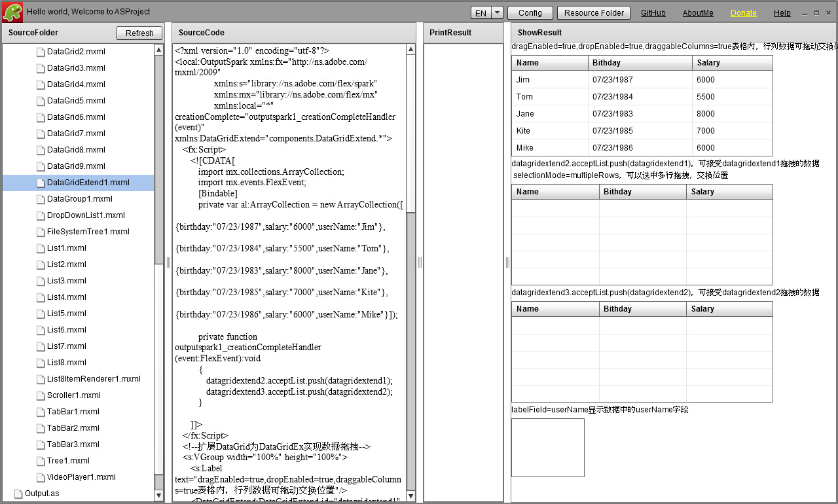838x504 pixels.
Task: Select TabBar2.mxml in the tree
Action: tap(78, 428)
